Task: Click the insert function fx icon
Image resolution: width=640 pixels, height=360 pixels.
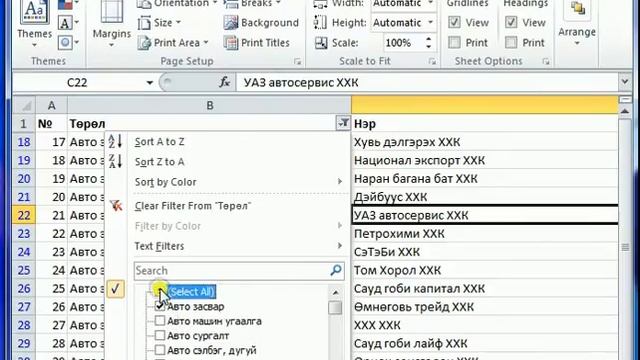Action: tap(224, 82)
